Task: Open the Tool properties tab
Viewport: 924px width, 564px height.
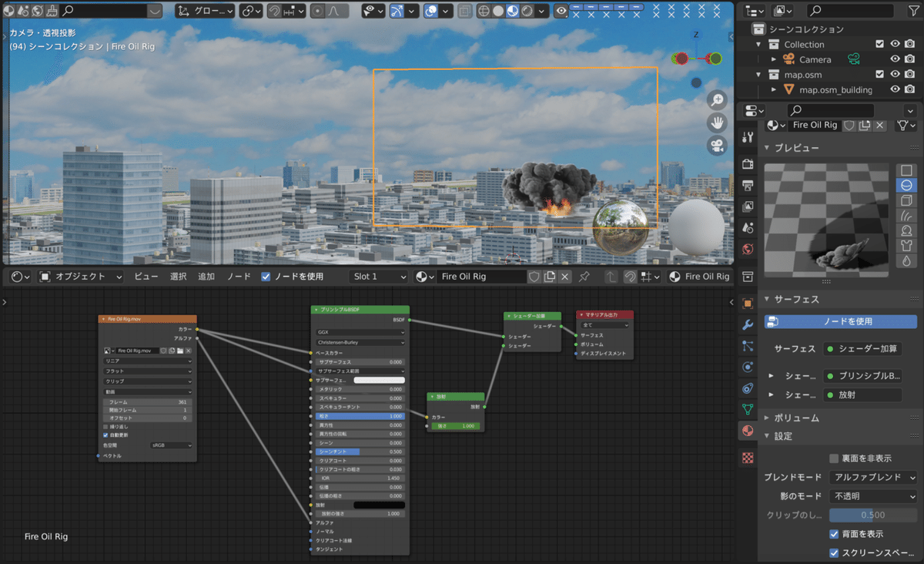Action: pyautogui.click(x=747, y=137)
